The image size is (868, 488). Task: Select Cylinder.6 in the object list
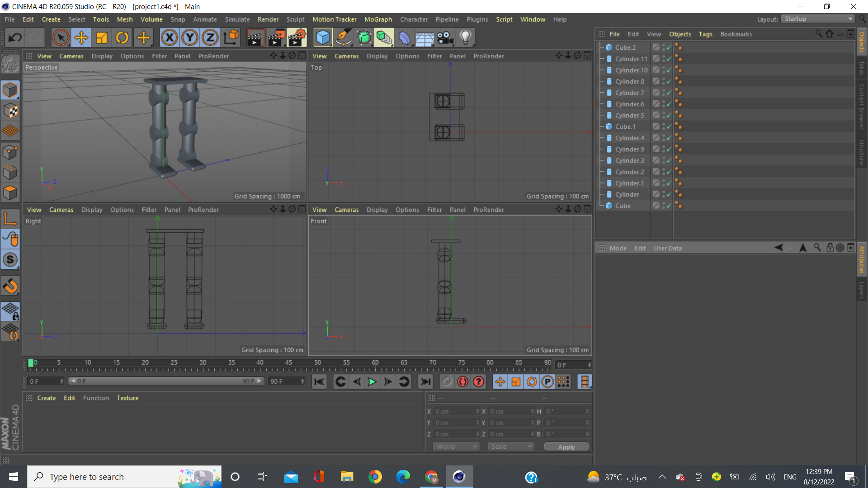point(629,104)
